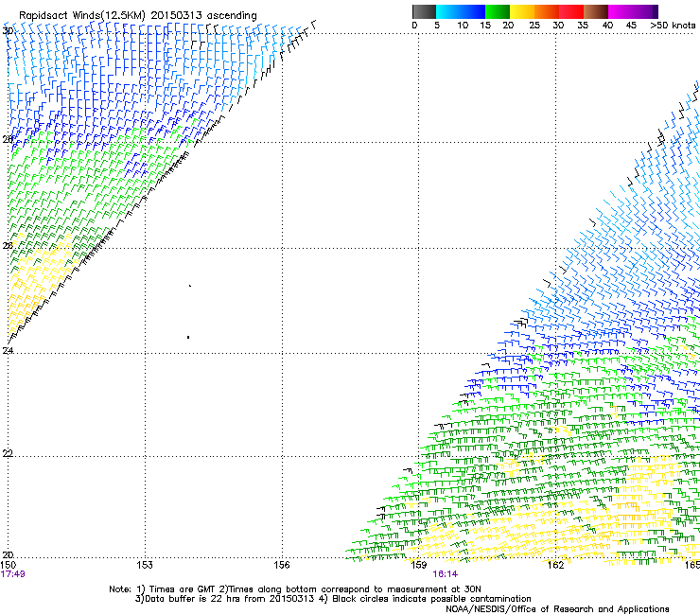Click the green 15-20 knots color swatch
Viewport: 700px width, 615px height.
(498, 11)
